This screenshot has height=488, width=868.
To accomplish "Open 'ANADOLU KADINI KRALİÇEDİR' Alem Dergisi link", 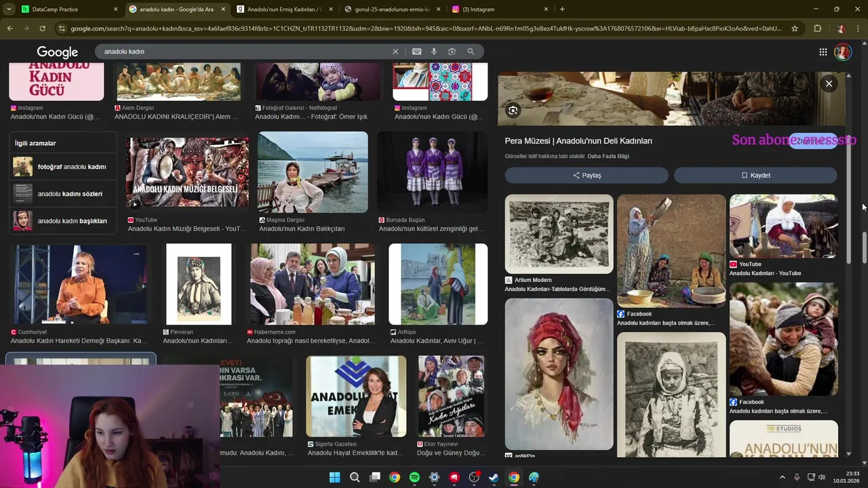I will pyautogui.click(x=176, y=117).
